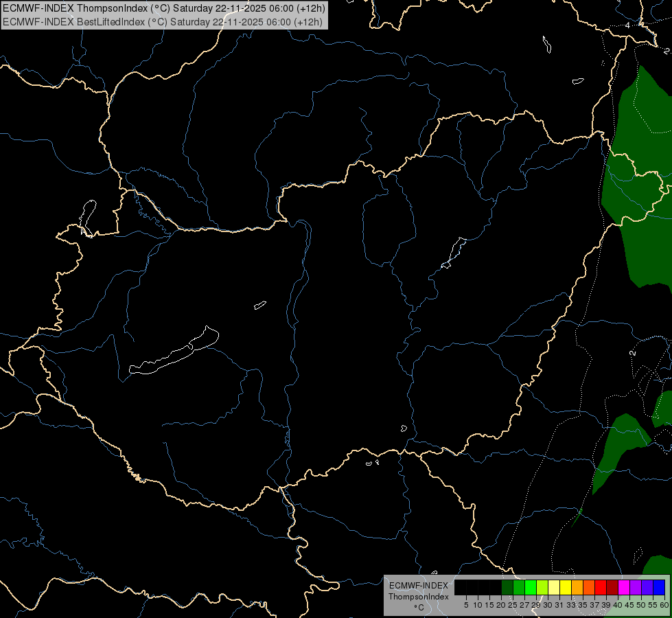Click the magenta 40–45 legend swatch
672x618 pixels.
(624, 587)
